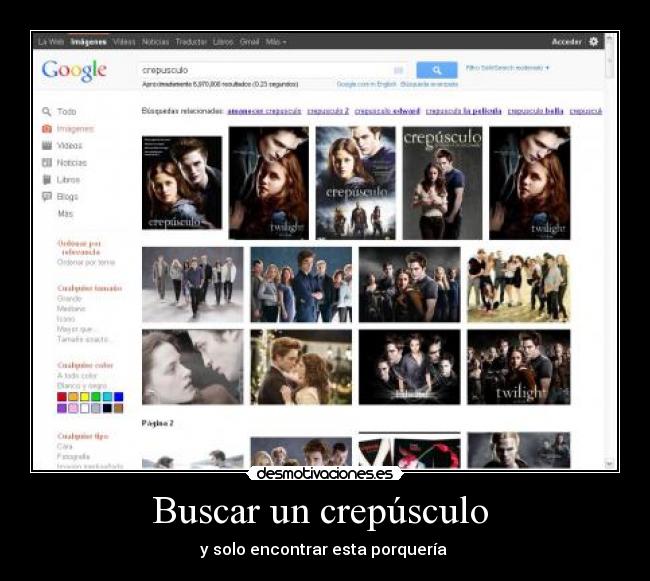Open the black-and-white couple close-up thumbnail

pos(192,367)
